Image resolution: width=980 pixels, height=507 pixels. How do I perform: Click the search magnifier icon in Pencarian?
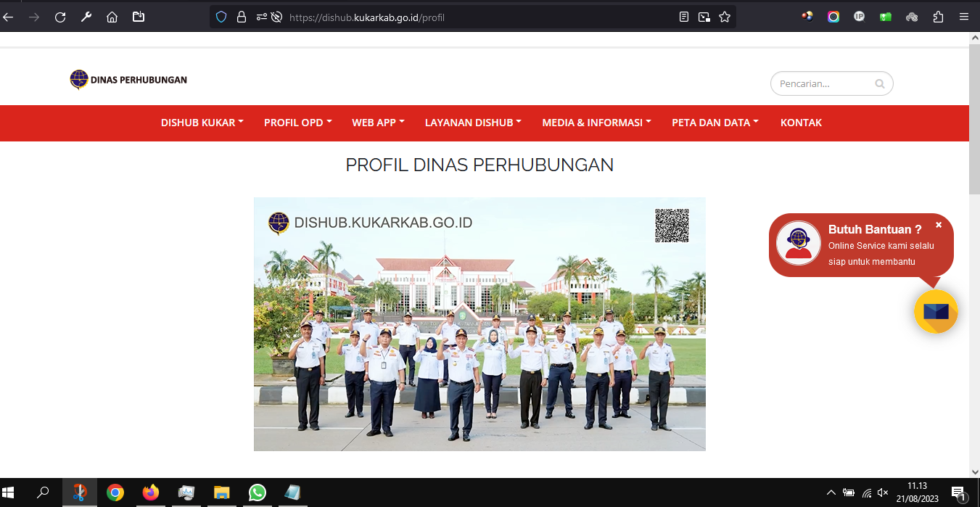[x=880, y=84]
